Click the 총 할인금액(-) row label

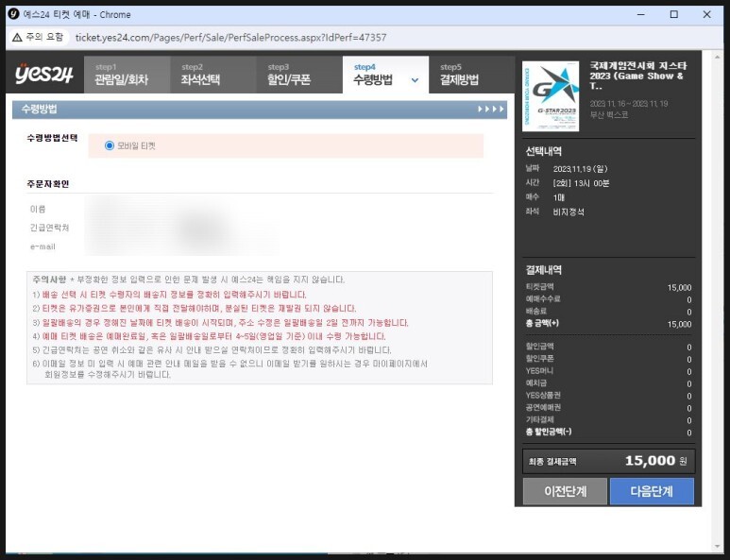pos(549,432)
